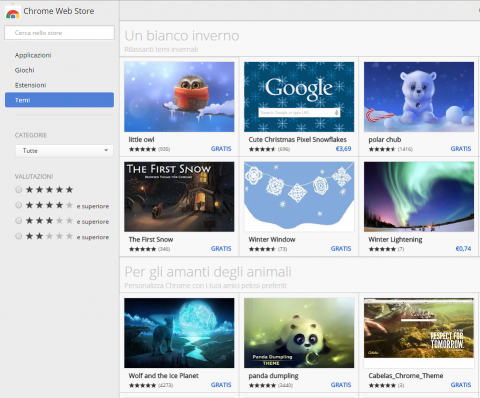The image size is (480, 398).
Task: Click star rating under Cute Christmas Pixel Snowflakes
Action: click(x=262, y=149)
